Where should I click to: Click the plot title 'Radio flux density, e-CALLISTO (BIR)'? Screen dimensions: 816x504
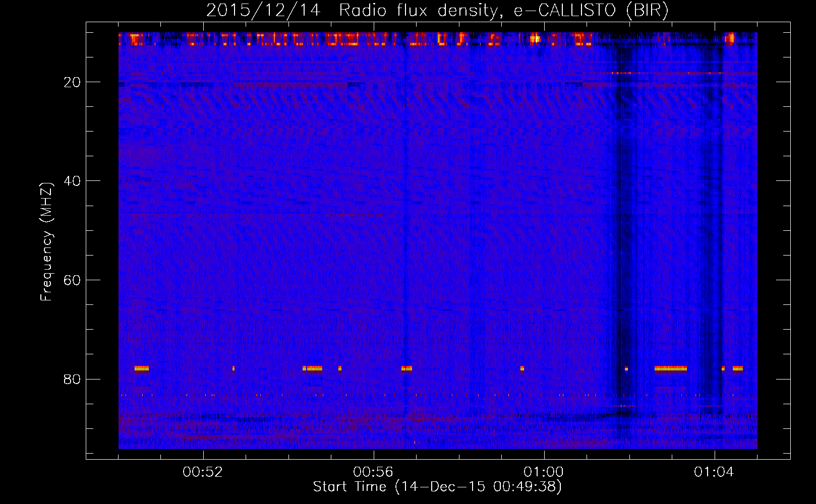(x=503, y=11)
